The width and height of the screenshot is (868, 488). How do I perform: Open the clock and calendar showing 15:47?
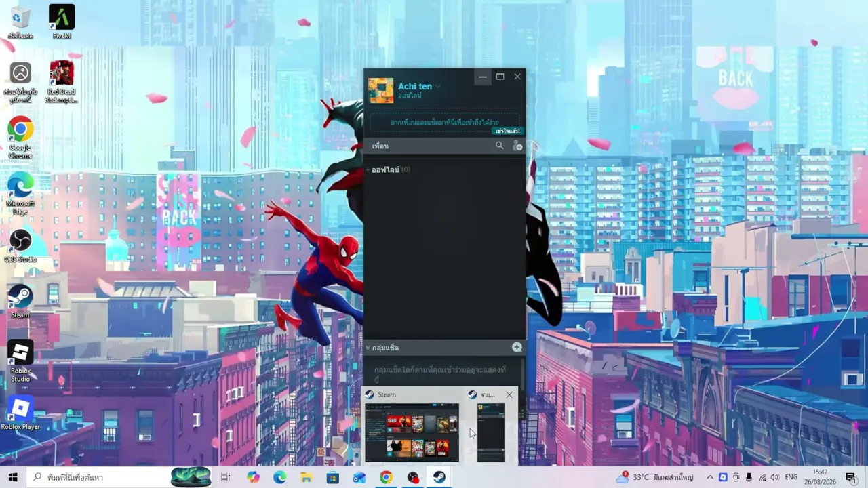[x=820, y=477]
